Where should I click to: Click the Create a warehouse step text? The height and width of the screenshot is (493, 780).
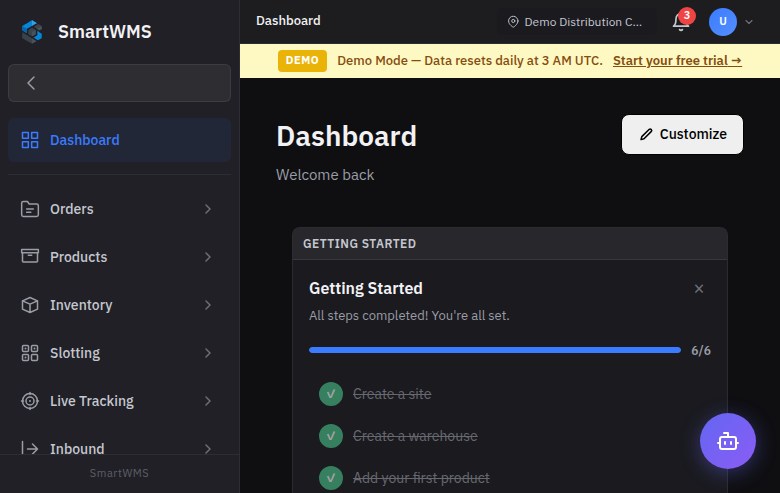click(415, 436)
